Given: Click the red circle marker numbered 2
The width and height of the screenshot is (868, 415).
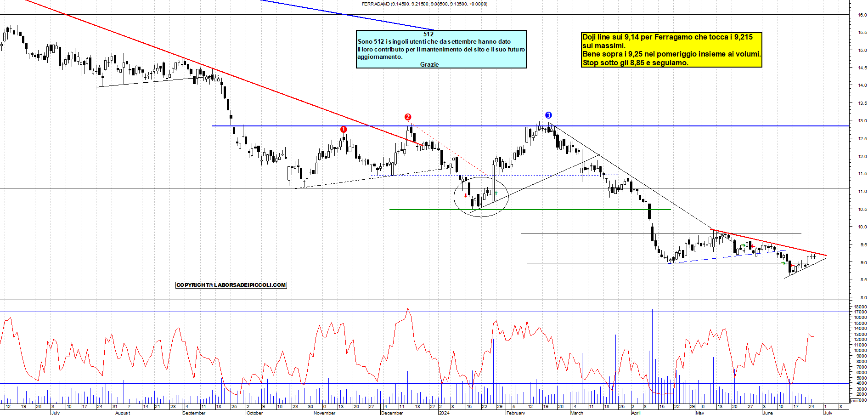Looking at the screenshot, I should [x=408, y=117].
